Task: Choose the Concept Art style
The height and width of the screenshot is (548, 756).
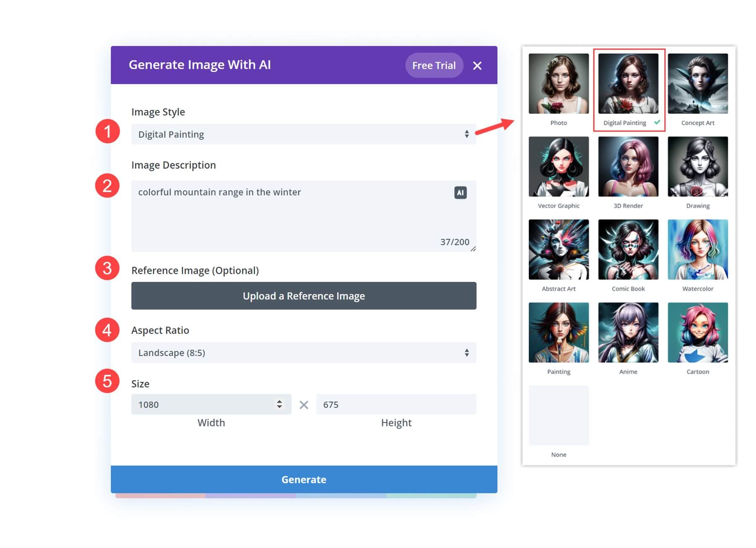Action: point(698,84)
